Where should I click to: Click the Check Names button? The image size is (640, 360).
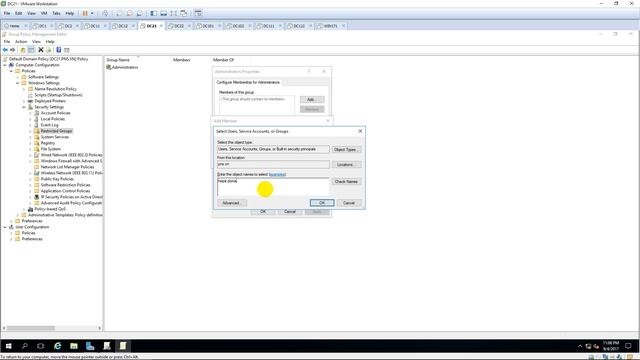point(346,182)
